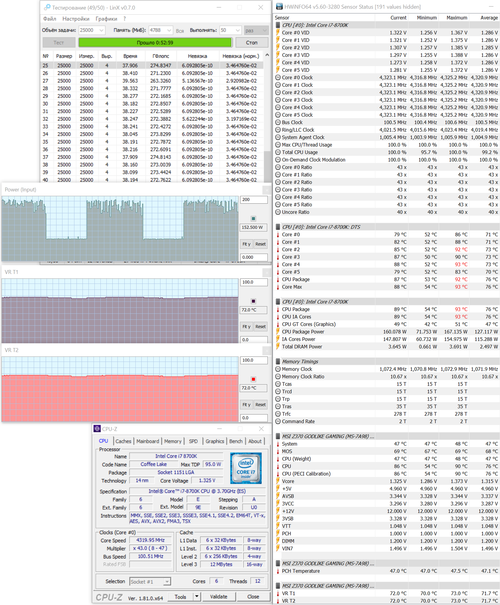This screenshot has height=605, width=500.
Task: Click the ГФлопс column header in LinX
Action: tap(160, 56)
